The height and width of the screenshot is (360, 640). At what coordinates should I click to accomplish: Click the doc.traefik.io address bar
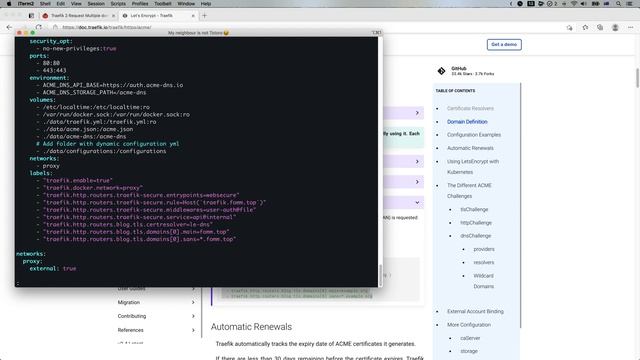[107, 27]
